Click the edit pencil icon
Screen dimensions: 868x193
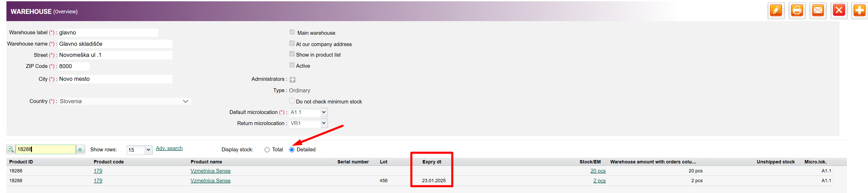click(776, 11)
